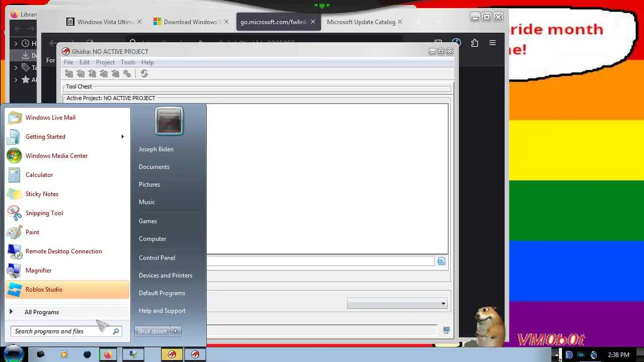
Task: Expand All Programs list
Action: tap(67, 312)
